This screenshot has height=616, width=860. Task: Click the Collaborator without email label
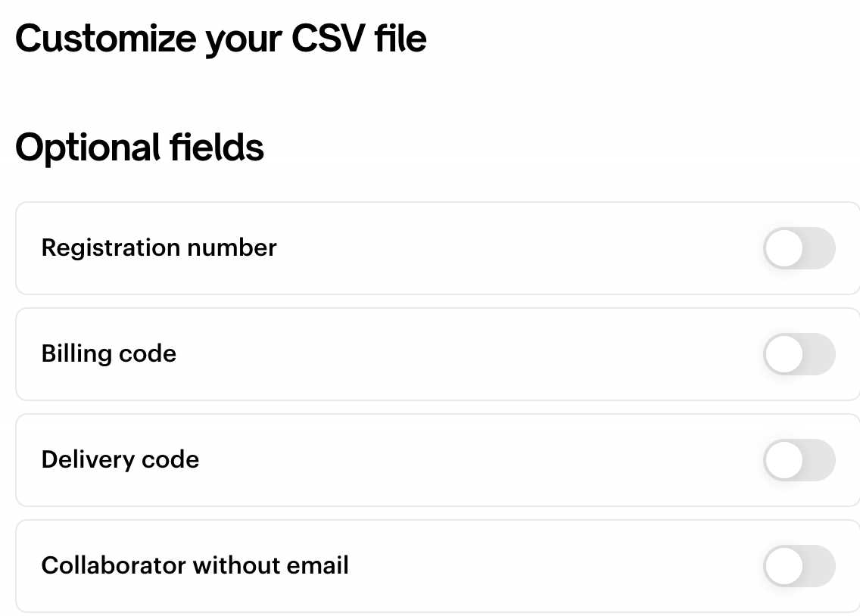coord(195,566)
